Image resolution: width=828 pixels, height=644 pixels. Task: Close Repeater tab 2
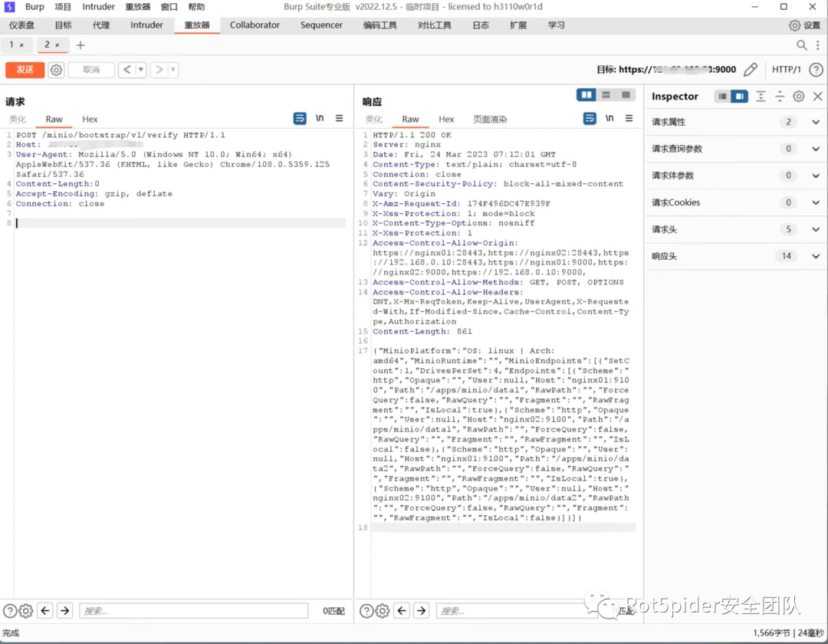point(57,45)
